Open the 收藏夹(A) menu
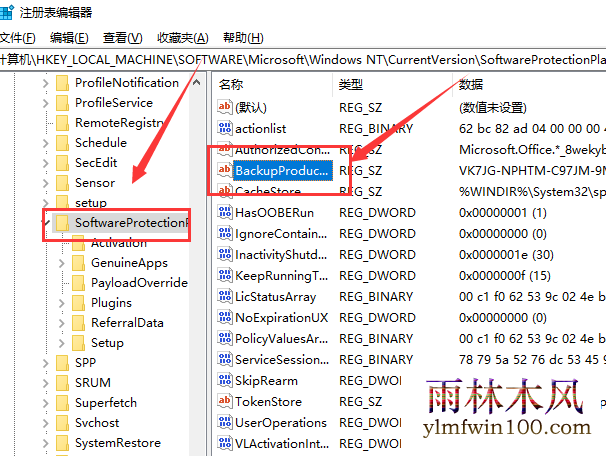606x456 pixels. (183, 38)
